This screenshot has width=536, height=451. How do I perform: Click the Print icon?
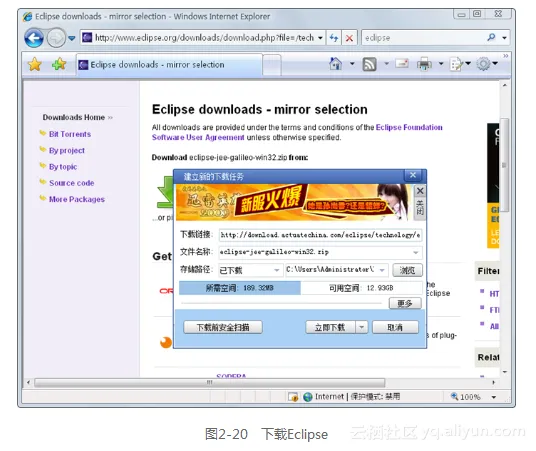coord(424,64)
